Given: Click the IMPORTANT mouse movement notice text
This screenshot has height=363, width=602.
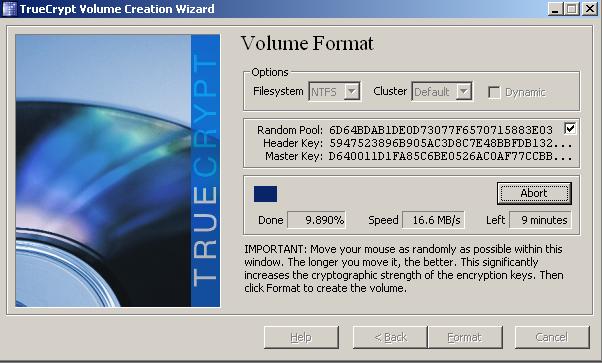Looking at the screenshot, I should 404,269.
